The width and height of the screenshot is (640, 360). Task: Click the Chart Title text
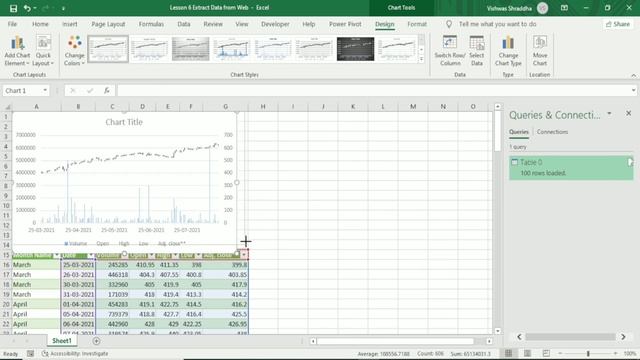124,122
